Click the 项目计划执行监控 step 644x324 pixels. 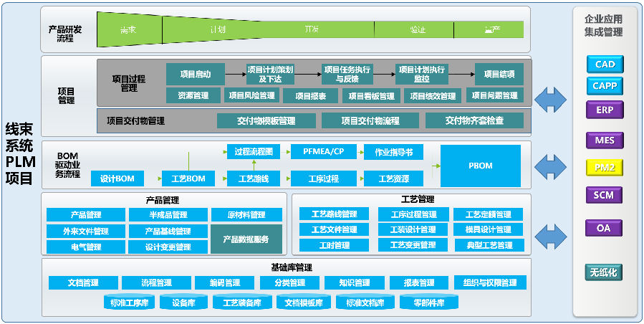click(x=422, y=74)
